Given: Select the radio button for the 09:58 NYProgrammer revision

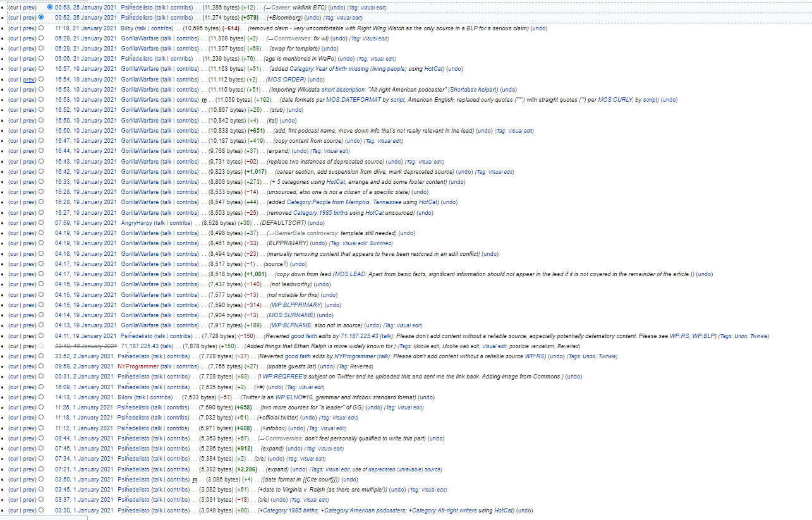Looking at the screenshot, I should [x=41, y=366].
